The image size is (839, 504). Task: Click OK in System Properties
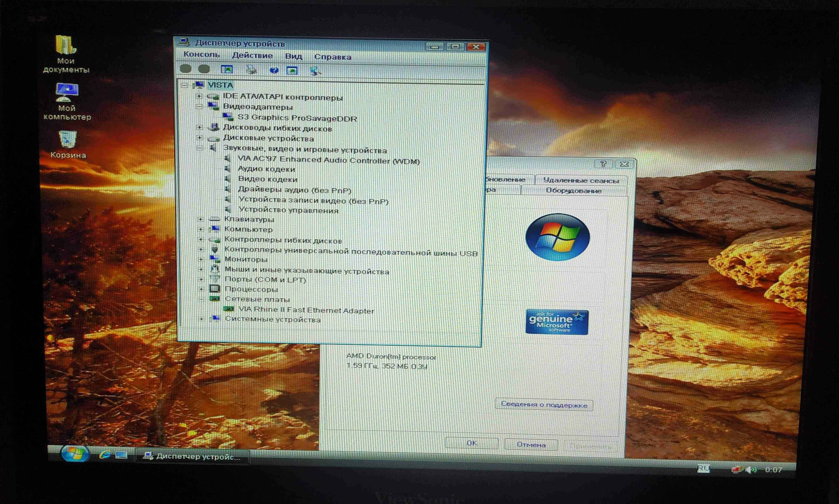pos(472,443)
